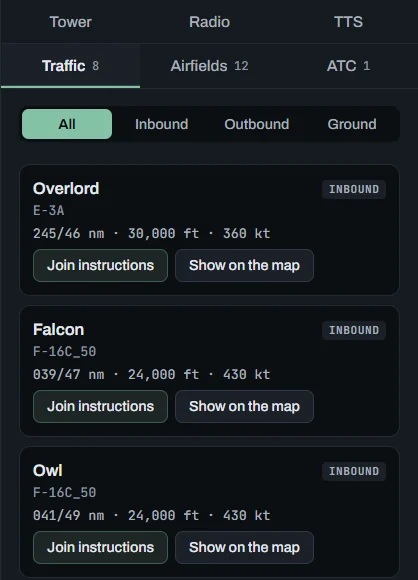Click F-16C_50 type under Owl

64,492
